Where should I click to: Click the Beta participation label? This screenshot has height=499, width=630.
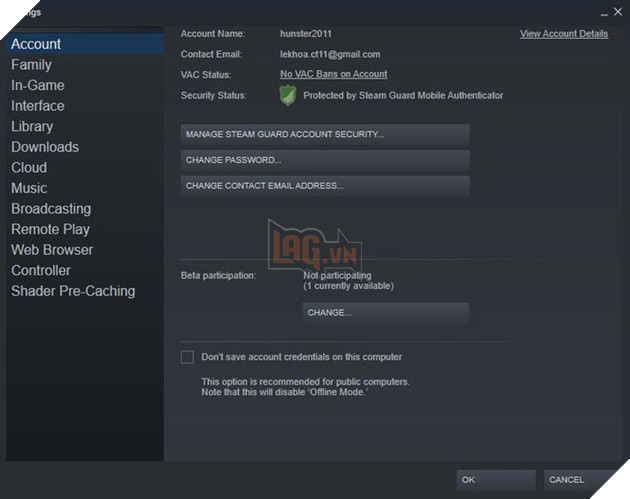pos(218,276)
